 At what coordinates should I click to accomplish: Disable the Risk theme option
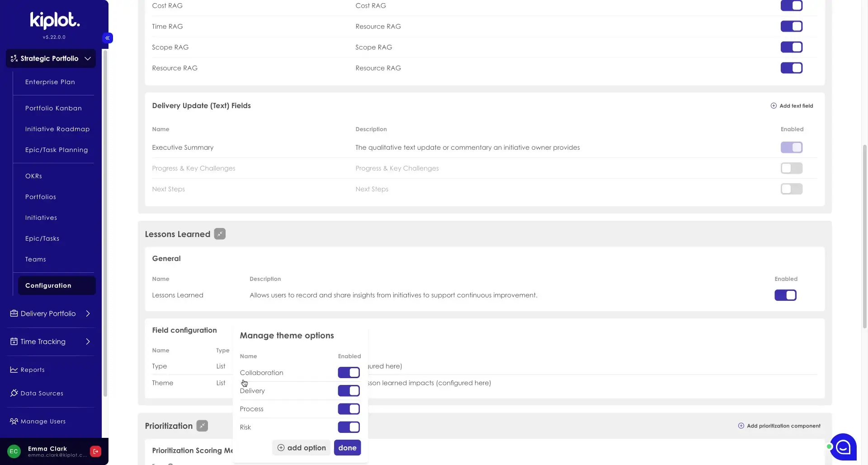tap(349, 427)
